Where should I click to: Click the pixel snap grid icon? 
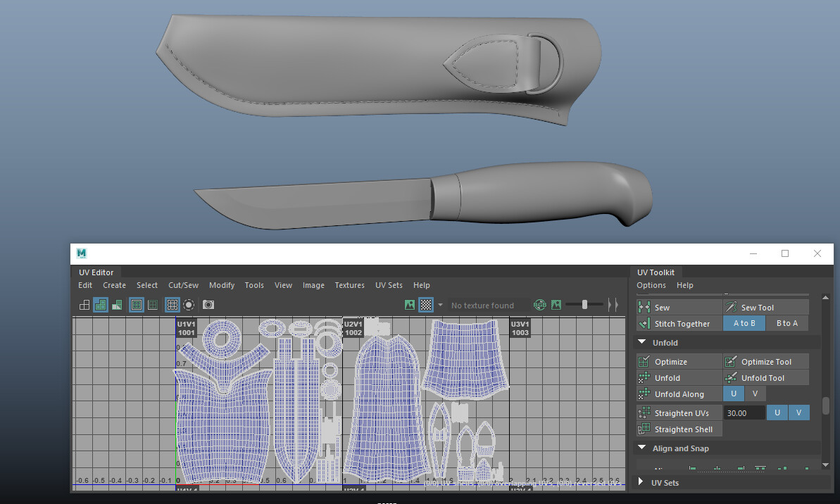(x=173, y=305)
